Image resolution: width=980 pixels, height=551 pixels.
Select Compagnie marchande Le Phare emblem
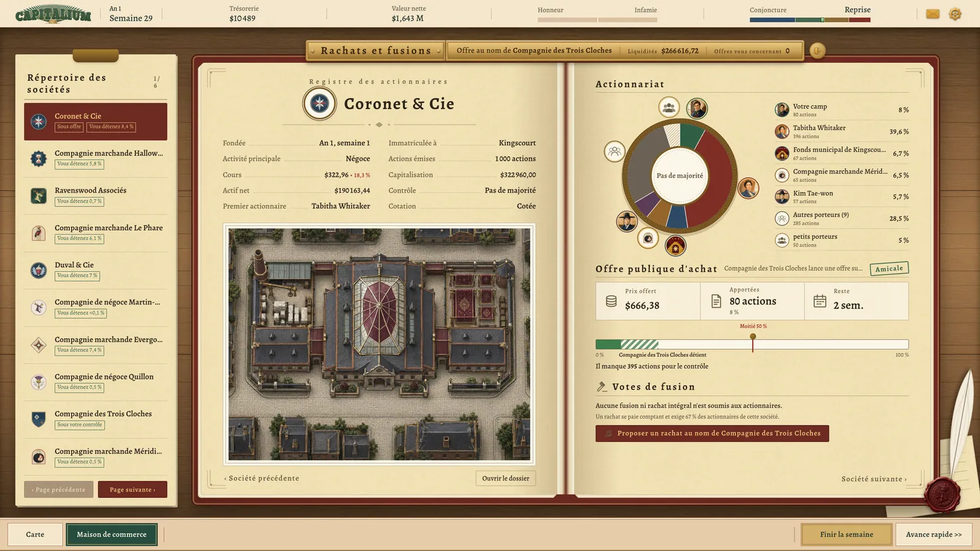tap(39, 233)
